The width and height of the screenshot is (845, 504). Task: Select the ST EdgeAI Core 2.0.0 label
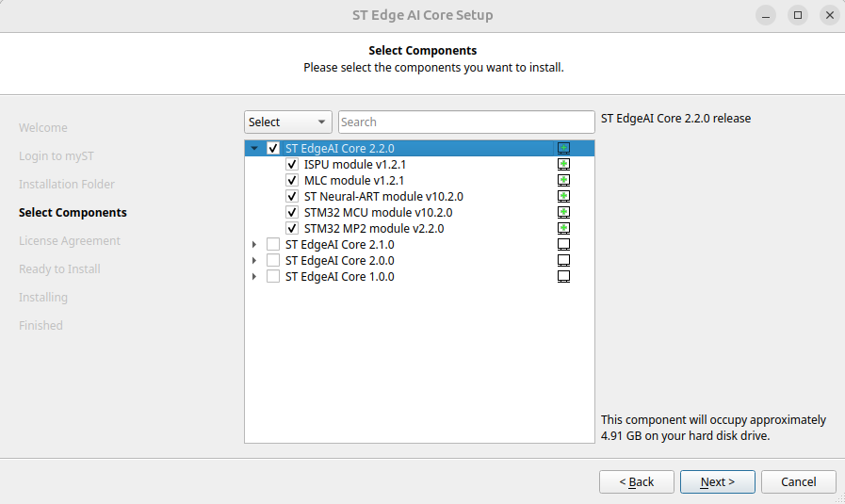click(339, 260)
